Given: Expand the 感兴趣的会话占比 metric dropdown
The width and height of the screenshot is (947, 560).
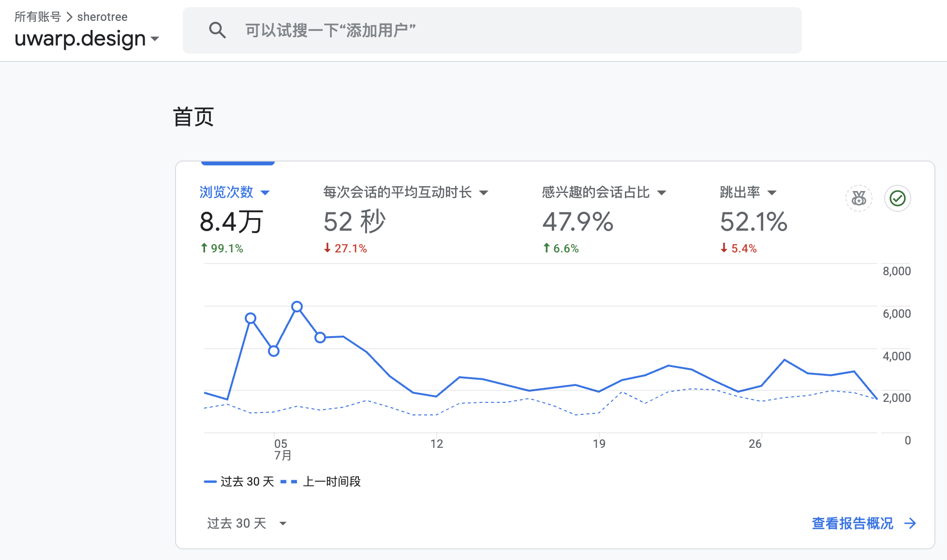Looking at the screenshot, I should (662, 192).
